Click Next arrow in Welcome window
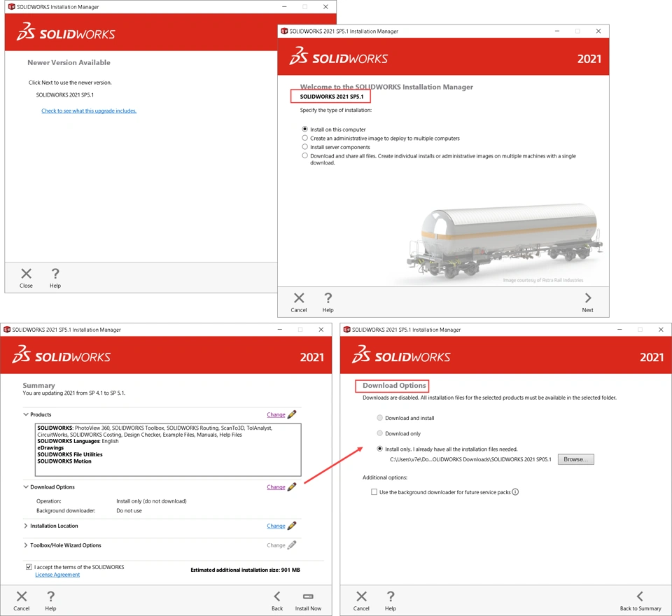672x616 pixels. 587,302
